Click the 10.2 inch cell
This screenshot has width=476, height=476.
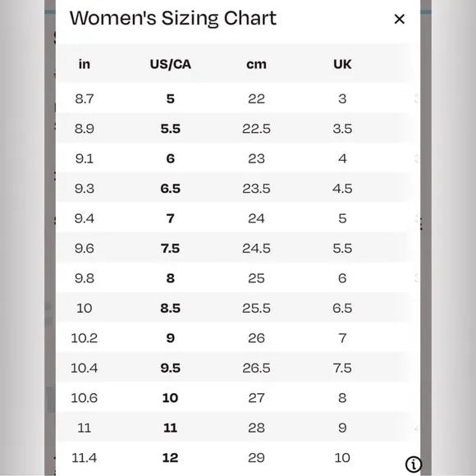84,338
